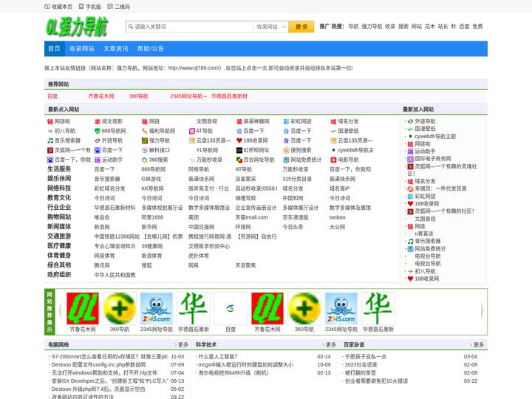Click the 站长 hot search link
532x399 pixels.
coord(443,27)
